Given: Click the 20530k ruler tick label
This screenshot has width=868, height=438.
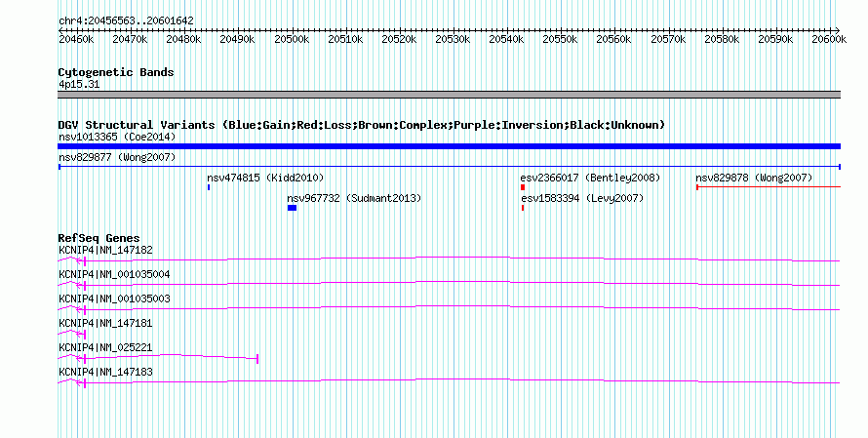Looking at the screenshot, I should [453, 39].
